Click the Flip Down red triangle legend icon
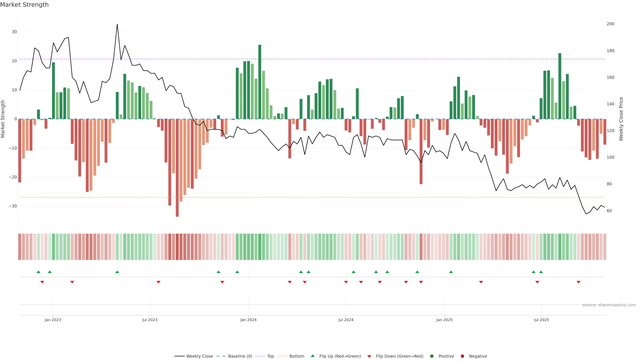 pyautogui.click(x=369, y=356)
